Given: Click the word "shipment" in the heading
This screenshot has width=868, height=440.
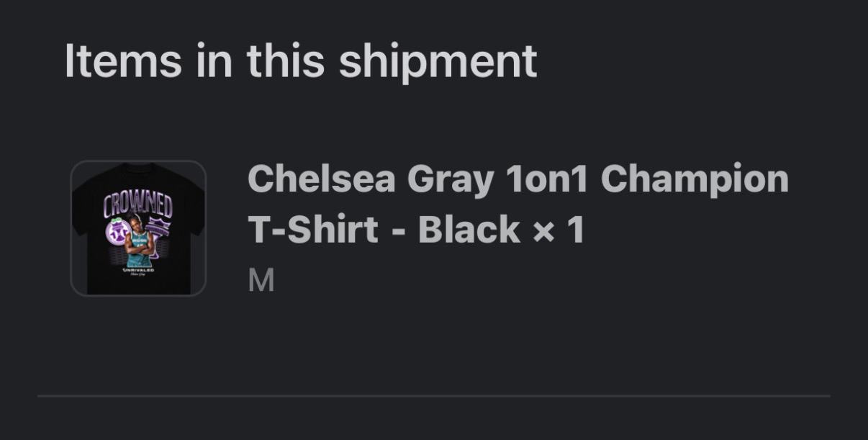Looking at the screenshot, I should point(438,60).
